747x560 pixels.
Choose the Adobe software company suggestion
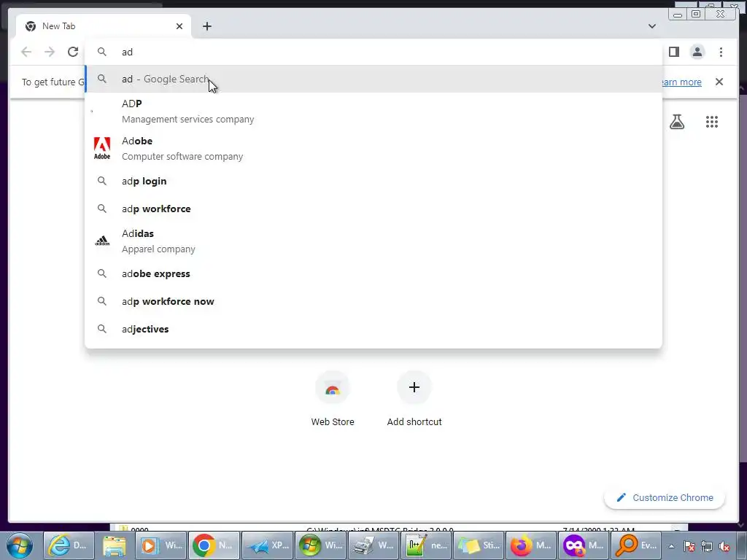click(373, 148)
